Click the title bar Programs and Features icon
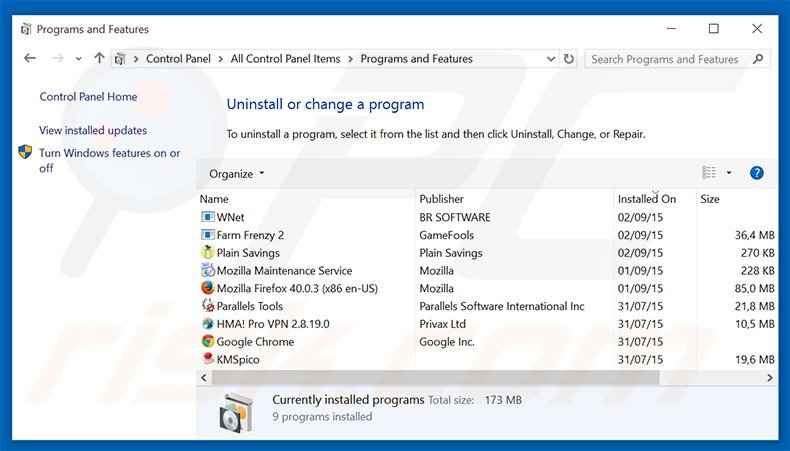The image size is (790, 451). click(26, 29)
